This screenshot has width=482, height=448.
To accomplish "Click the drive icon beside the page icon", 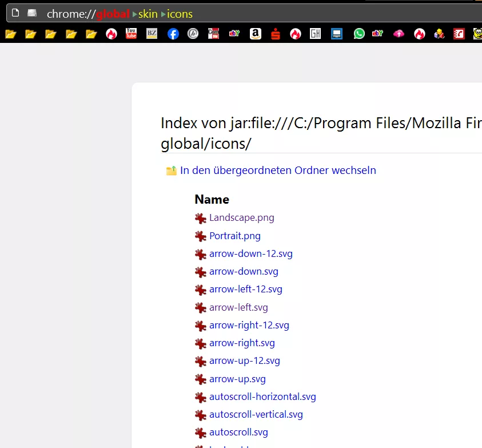I will pyautogui.click(x=32, y=13).
